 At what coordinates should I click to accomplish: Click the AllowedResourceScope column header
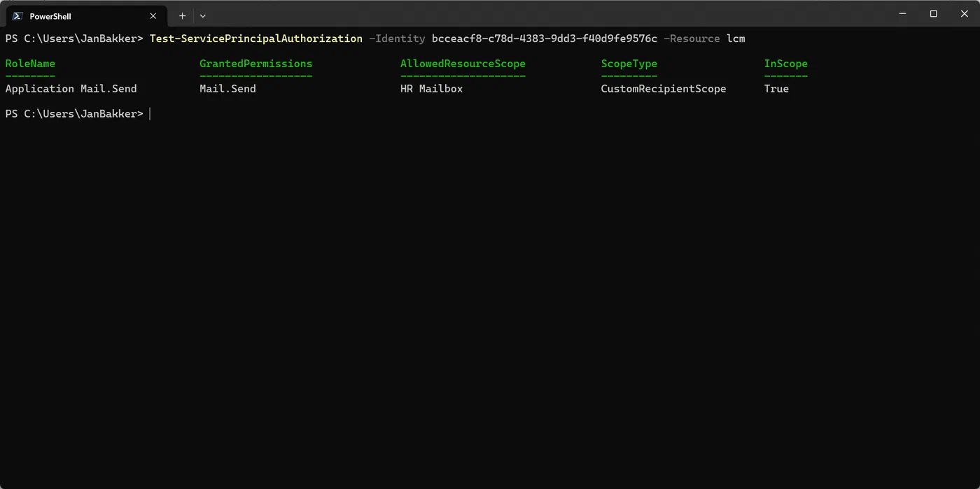click(463, 64)
